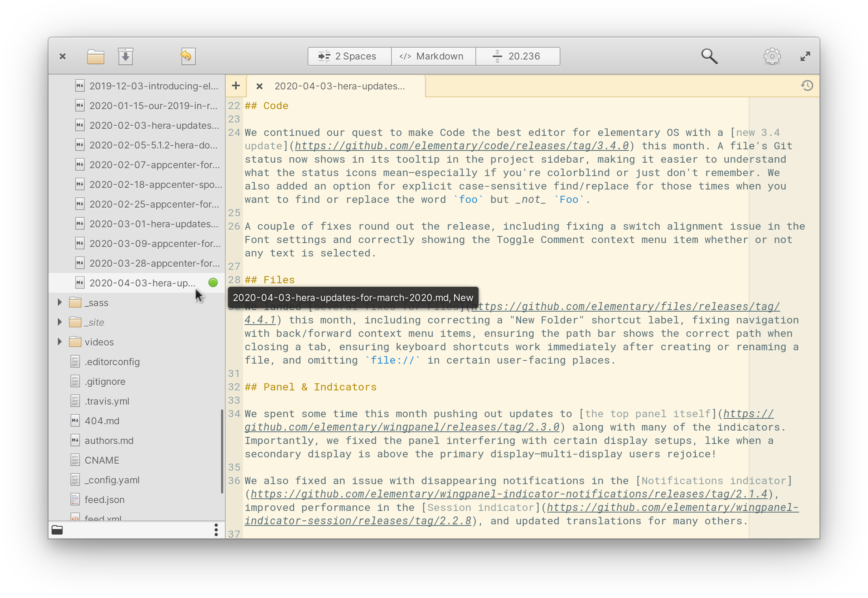
Task: Create a new tab with the plus icon
Action: click(236, 85)
